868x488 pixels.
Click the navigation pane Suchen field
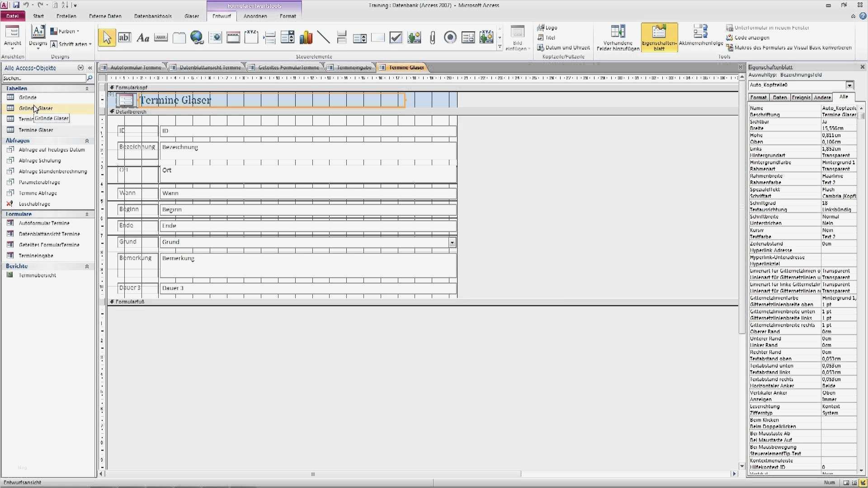click(x=44, y=78)
